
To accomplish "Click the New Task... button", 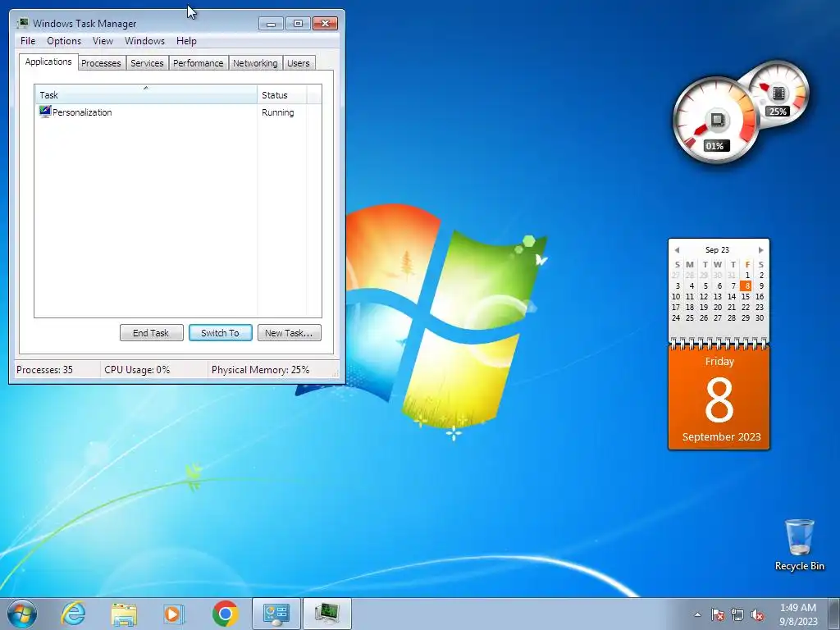I will 289,333.
